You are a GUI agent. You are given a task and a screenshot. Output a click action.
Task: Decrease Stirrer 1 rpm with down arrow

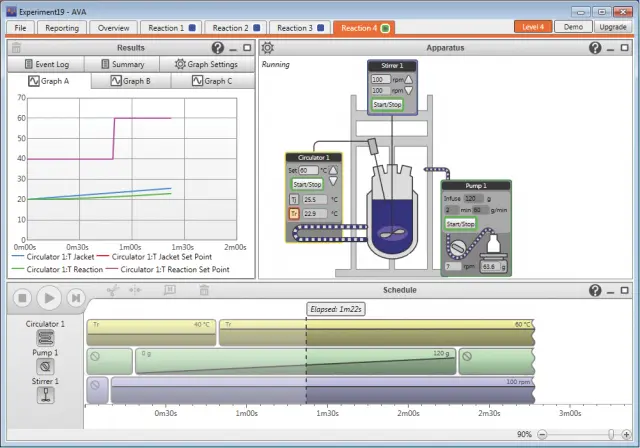(x=408, y=90)
